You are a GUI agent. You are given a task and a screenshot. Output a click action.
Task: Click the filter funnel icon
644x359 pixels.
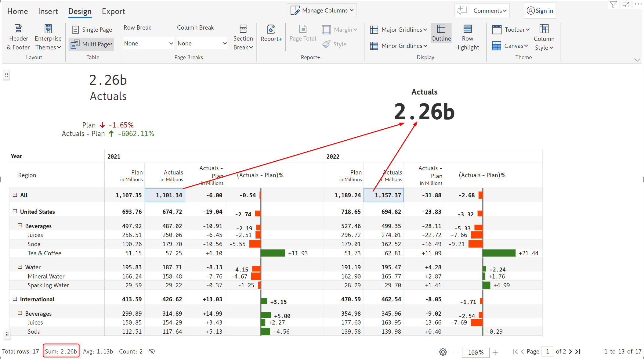coord(613,5)
